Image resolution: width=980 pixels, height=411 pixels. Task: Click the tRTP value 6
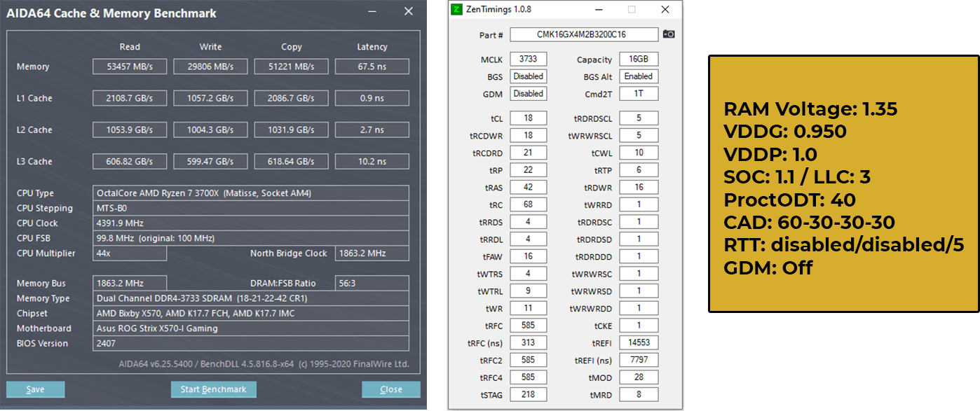coord(638,169)
